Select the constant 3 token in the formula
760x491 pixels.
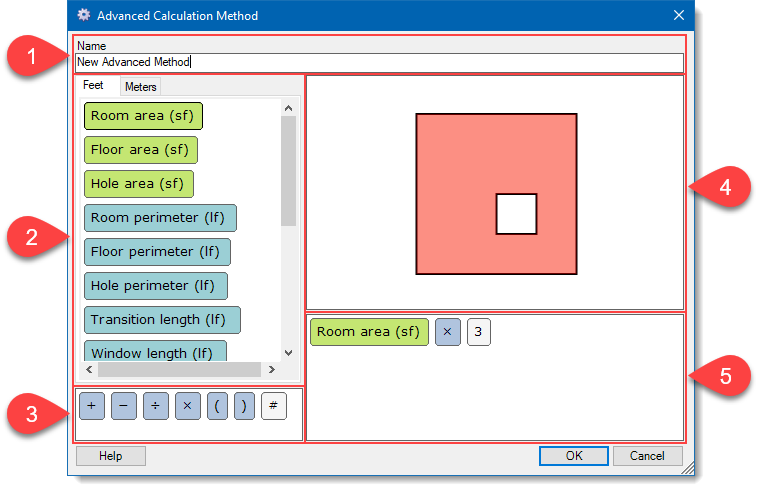tap(478, 332)
